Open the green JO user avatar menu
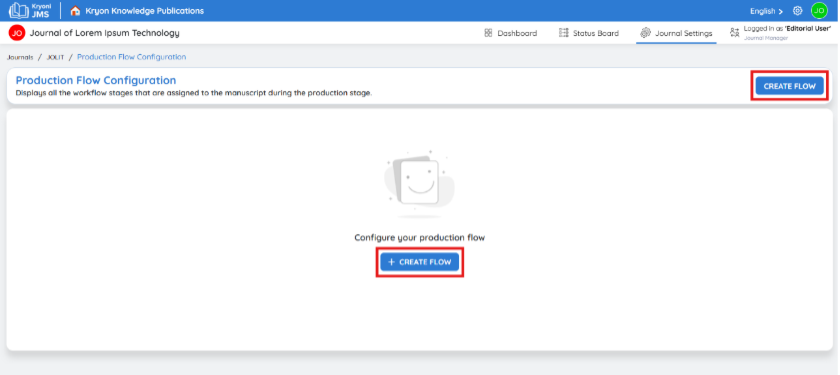The image size is (840, 375). click(x=819, y=11)
